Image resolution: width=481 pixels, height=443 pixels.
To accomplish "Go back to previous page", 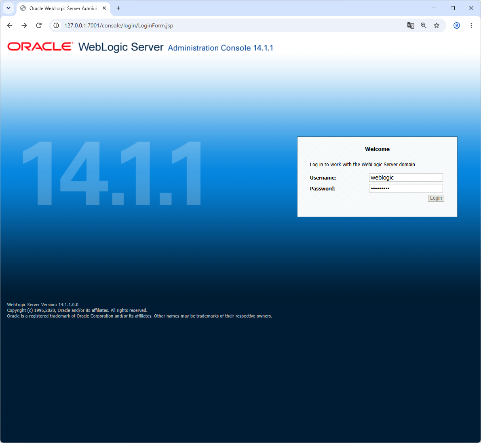I will click(x=10, y=25).
